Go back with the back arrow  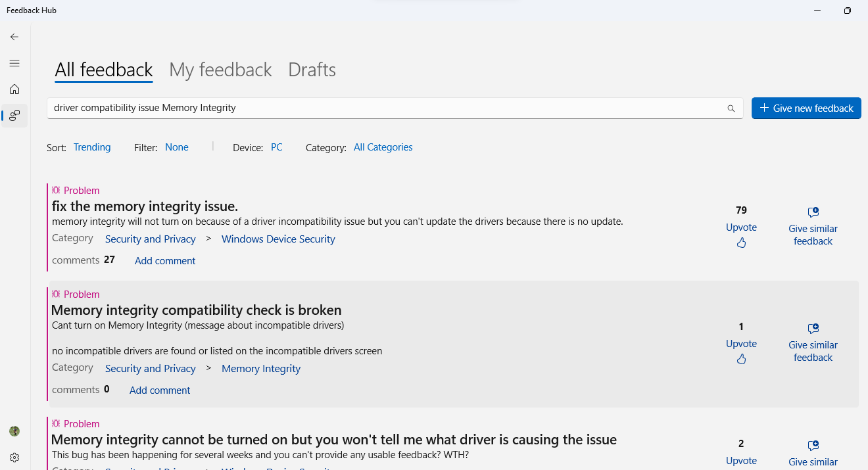pos(14,37)
